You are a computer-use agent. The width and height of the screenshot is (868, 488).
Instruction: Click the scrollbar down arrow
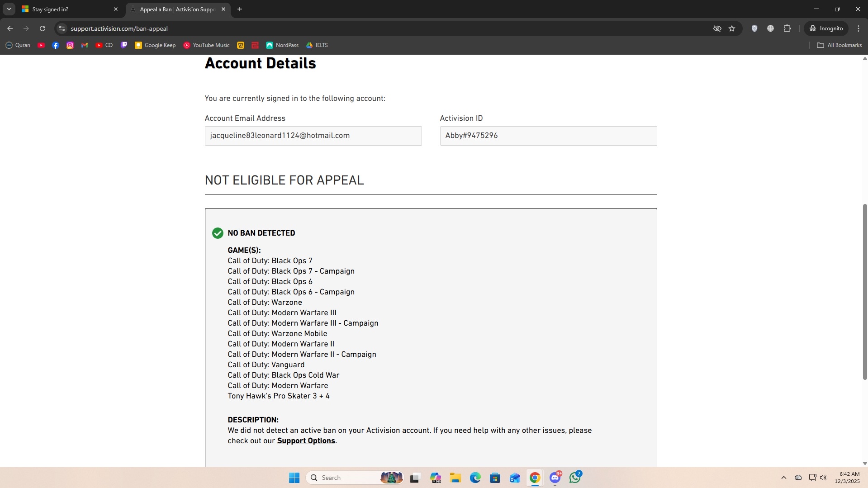864,463
